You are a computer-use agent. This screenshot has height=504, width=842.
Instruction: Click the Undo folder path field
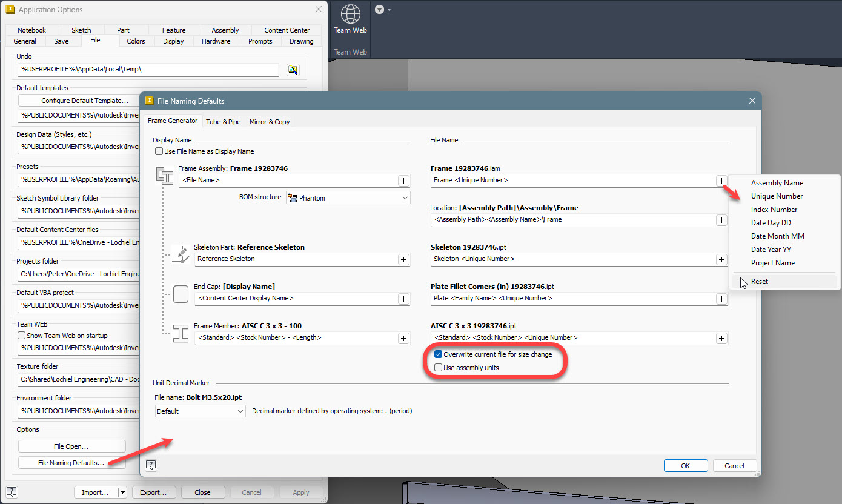[x=148, y=70]
